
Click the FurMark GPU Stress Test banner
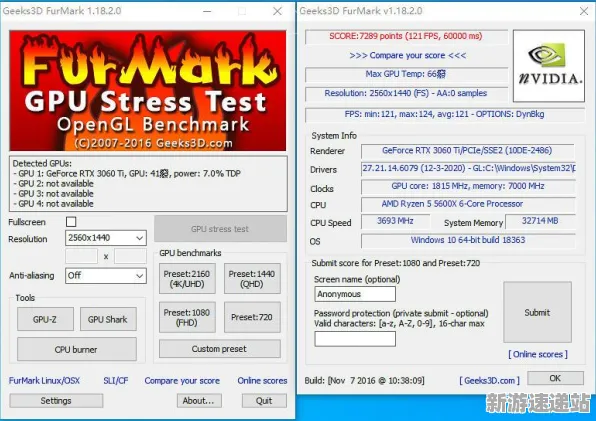click(148, 90)
